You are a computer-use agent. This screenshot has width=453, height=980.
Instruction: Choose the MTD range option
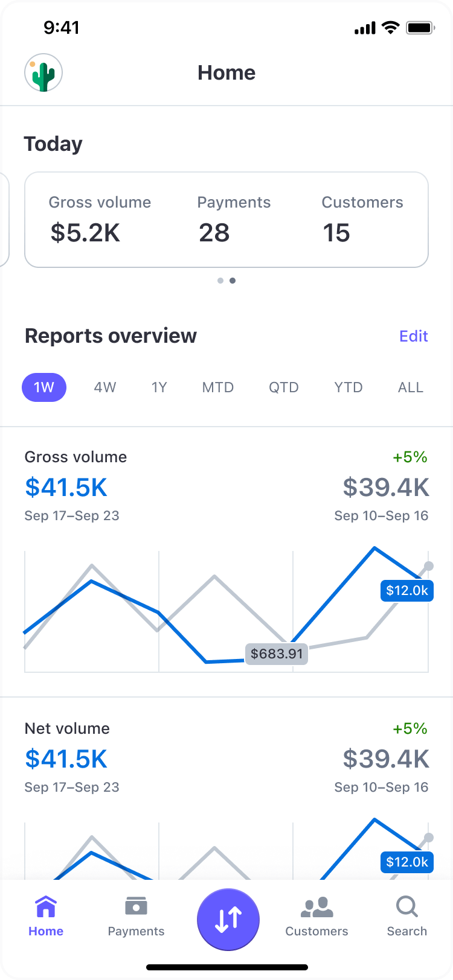218,387
